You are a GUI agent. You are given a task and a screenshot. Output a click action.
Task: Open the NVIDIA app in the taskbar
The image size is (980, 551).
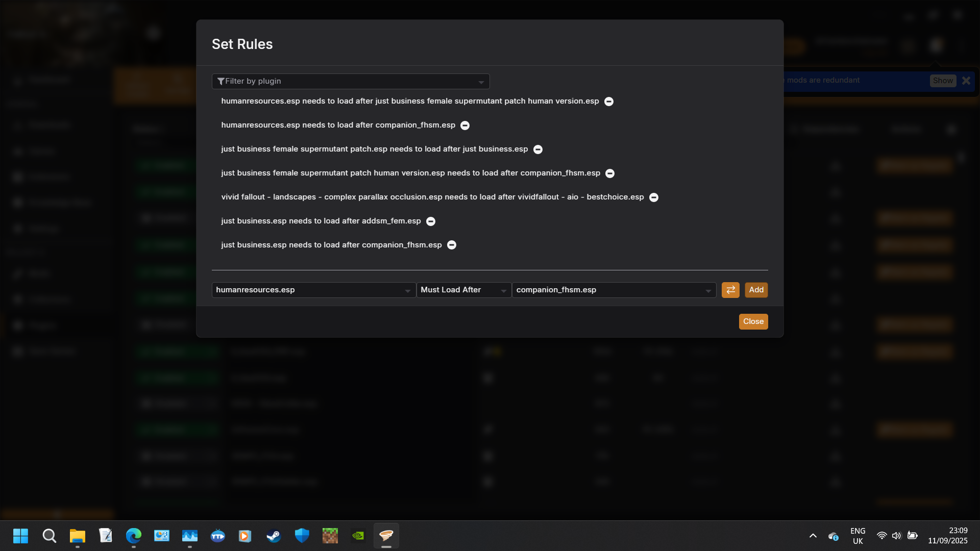358,536
